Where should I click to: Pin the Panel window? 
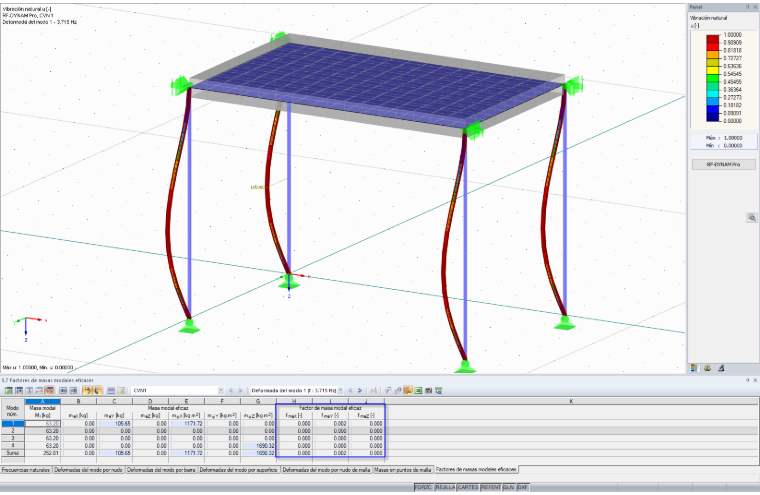[x=748, y=7]
